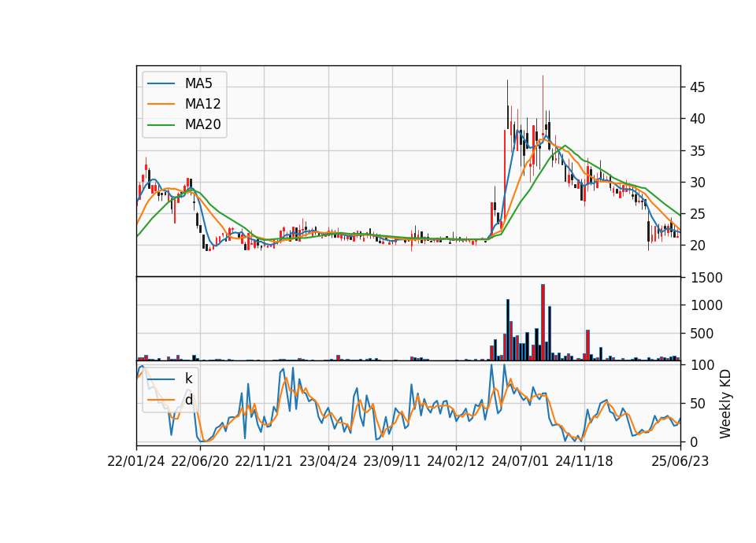
Task: Click the 22/01/24 date axis label
Action: click(136, 462)
